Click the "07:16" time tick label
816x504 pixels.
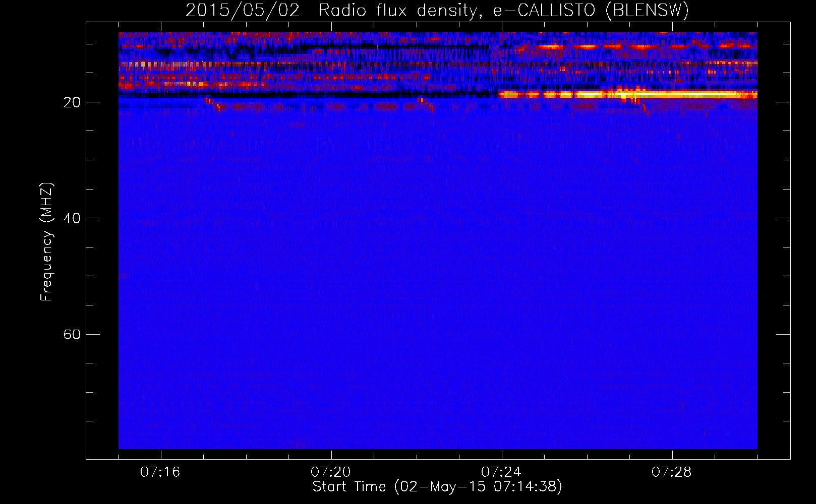pos(160,472)
